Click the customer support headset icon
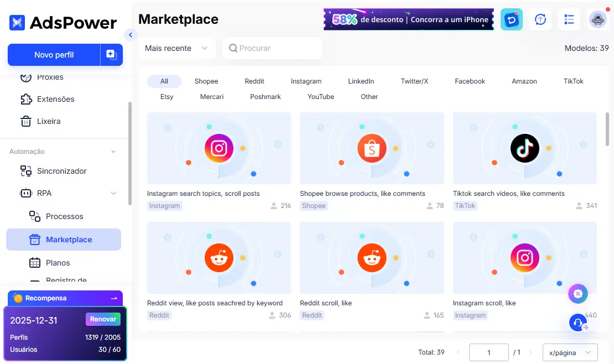This screenshot has width=614, height=364. click(577, 323)
